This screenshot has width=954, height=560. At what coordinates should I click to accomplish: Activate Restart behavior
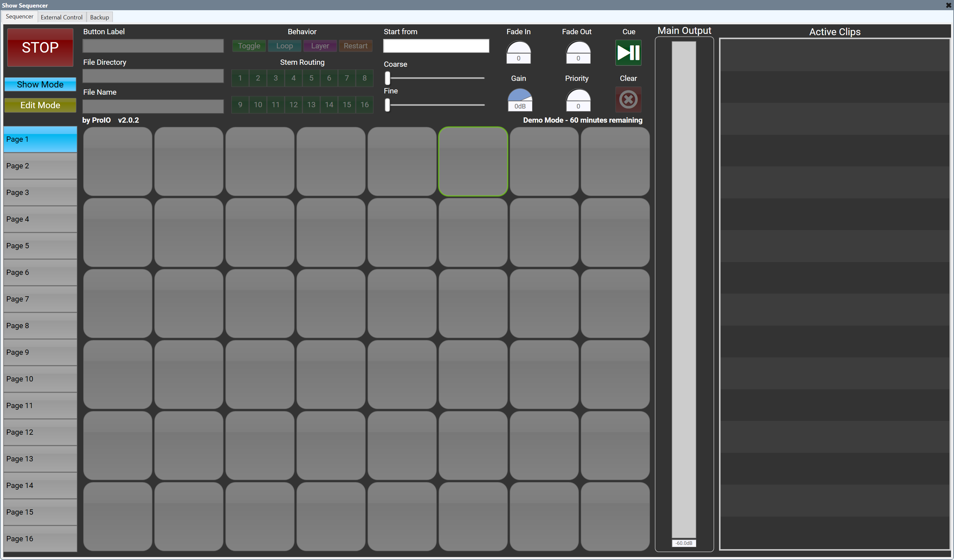click(355, 46)
